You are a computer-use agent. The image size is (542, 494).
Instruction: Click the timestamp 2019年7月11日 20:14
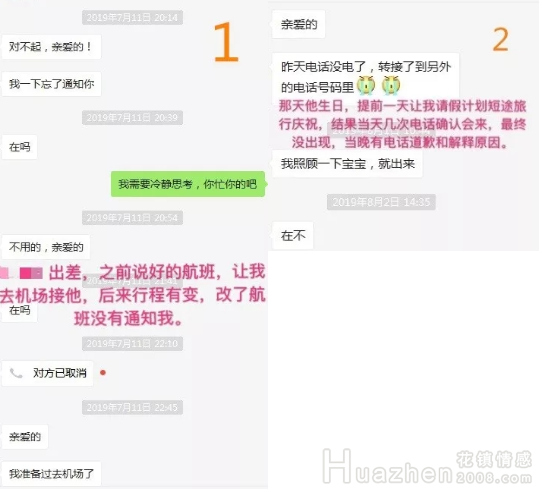coord(132,17)
